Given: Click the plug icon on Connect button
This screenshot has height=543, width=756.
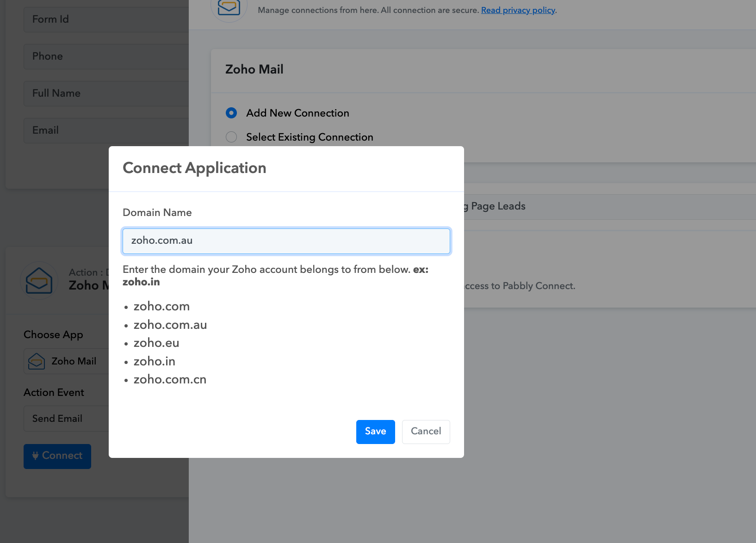Looking at the screenshot, I should (35, 456).
